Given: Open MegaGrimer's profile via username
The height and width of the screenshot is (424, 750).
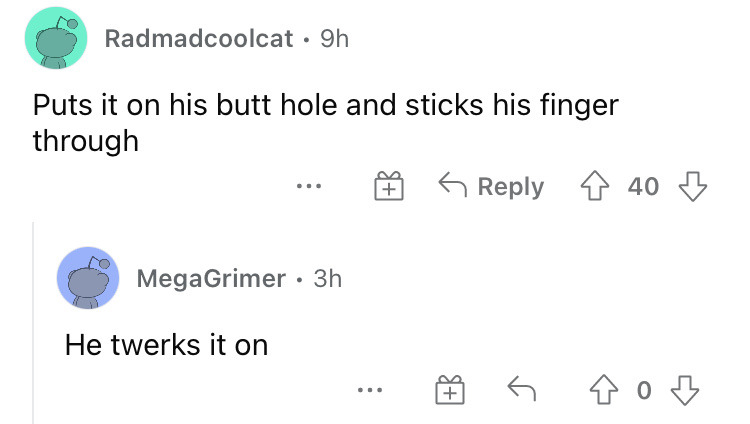Looking at the screenshot, I should pos(211,279).
